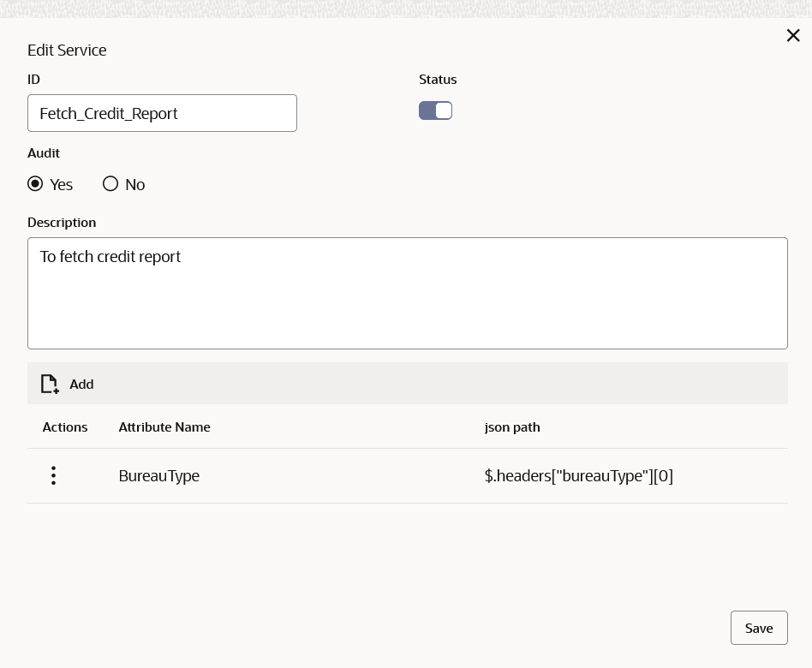Select the Audit Yes radio button
This screenshot has height=668, width=812.
[x=35, y=184]
